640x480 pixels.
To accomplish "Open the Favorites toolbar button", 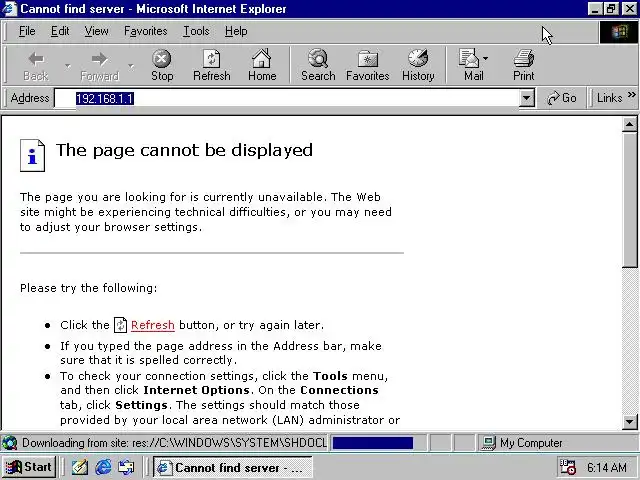I will [367, 65].
